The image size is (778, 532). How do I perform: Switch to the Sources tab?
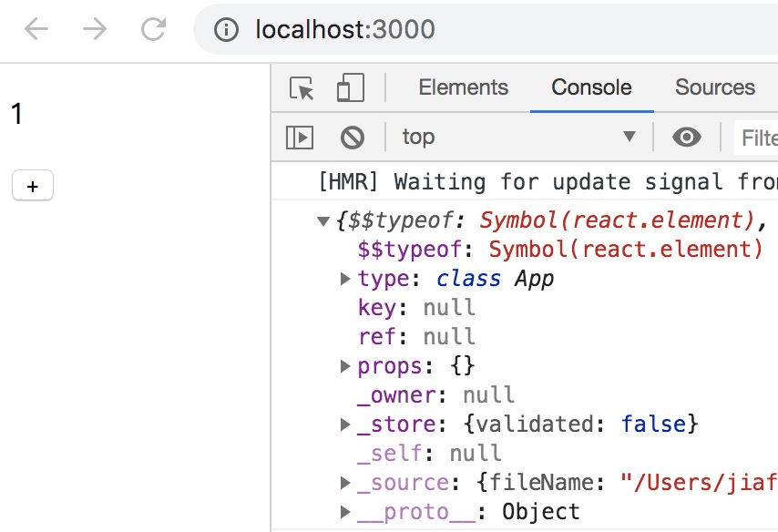(x=715, y=87)
